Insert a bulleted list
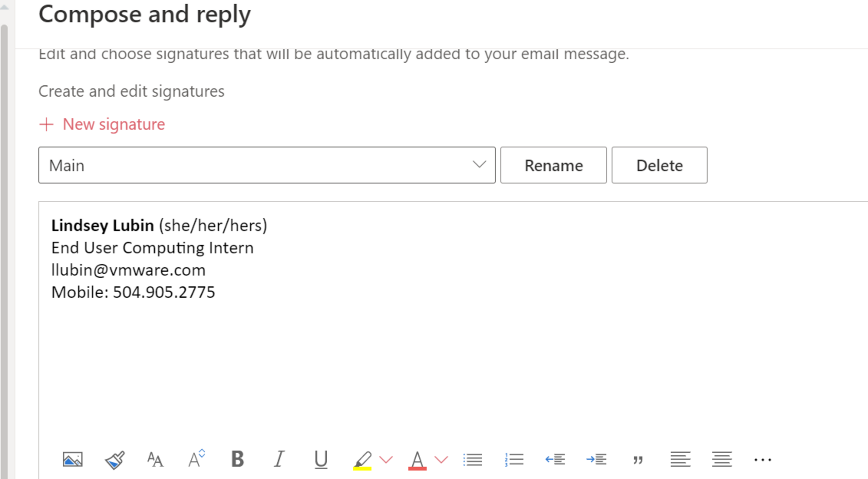 [x=473, y=460]
